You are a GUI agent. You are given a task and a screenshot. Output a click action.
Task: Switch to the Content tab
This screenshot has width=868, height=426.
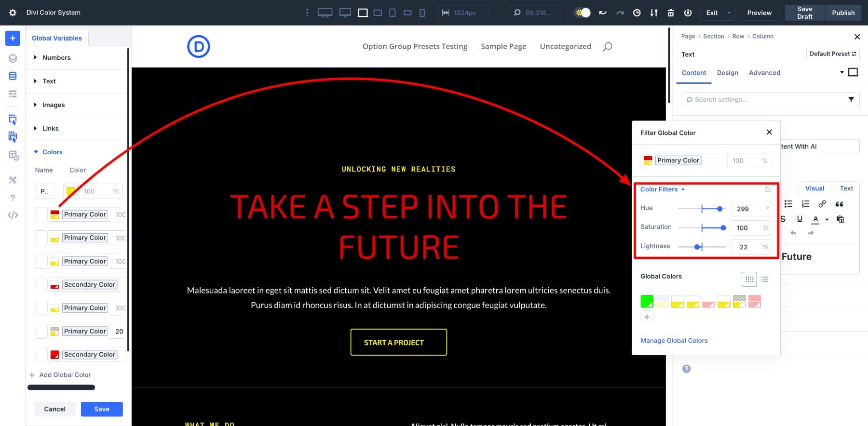tap(694, 73)
